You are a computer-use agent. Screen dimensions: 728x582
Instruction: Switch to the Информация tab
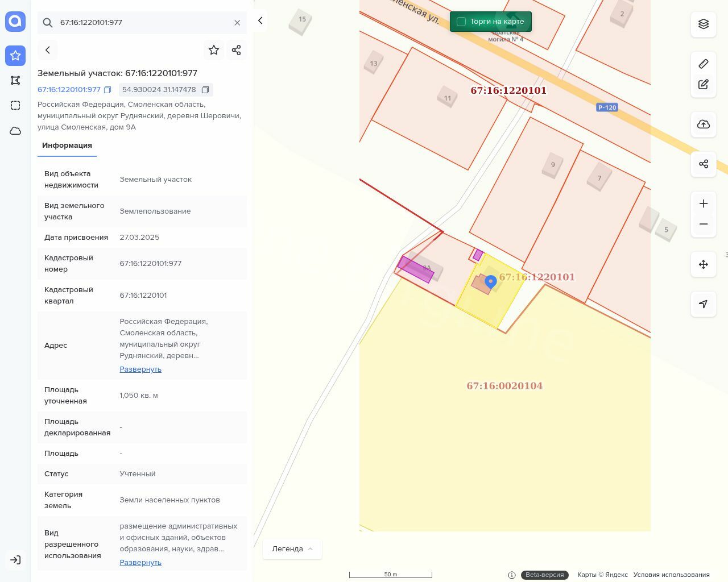[x=67, y=145]
